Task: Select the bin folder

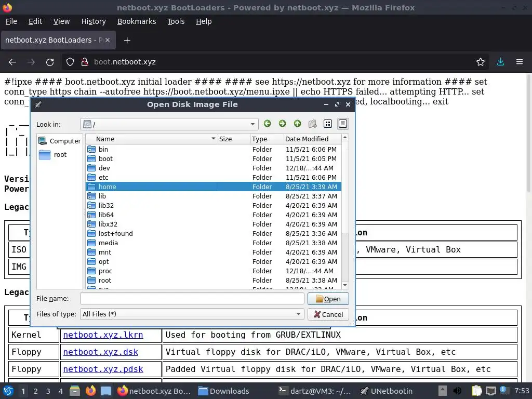Action: point(214,149)
